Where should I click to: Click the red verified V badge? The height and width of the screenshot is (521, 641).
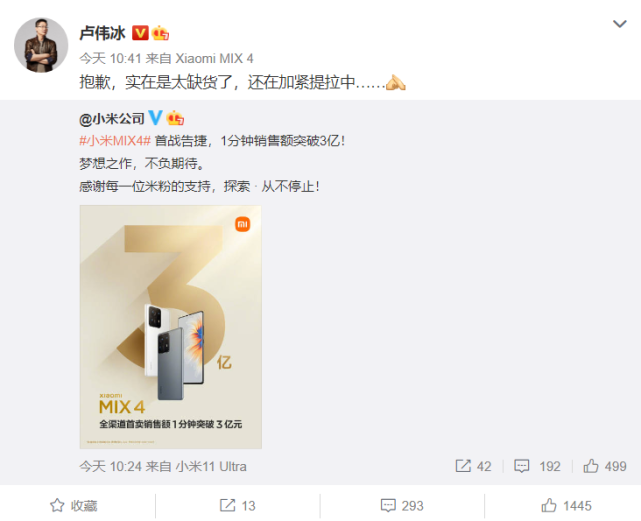[140, 33]
